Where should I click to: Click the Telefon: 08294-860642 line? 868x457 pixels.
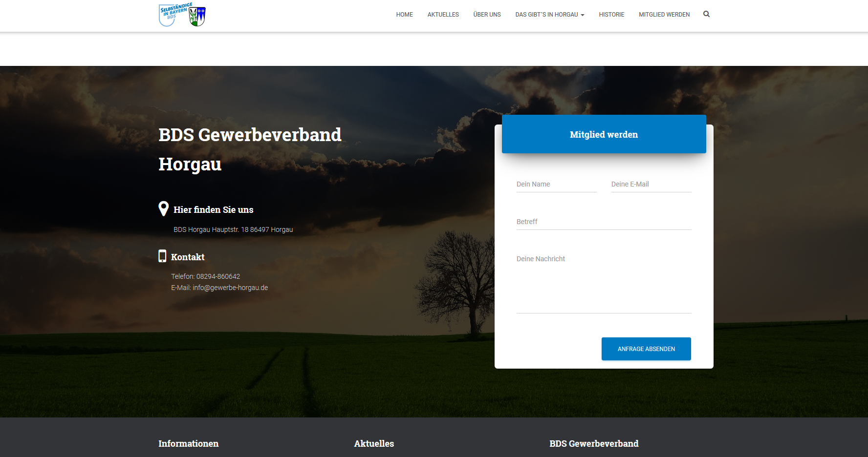point(205,276)
